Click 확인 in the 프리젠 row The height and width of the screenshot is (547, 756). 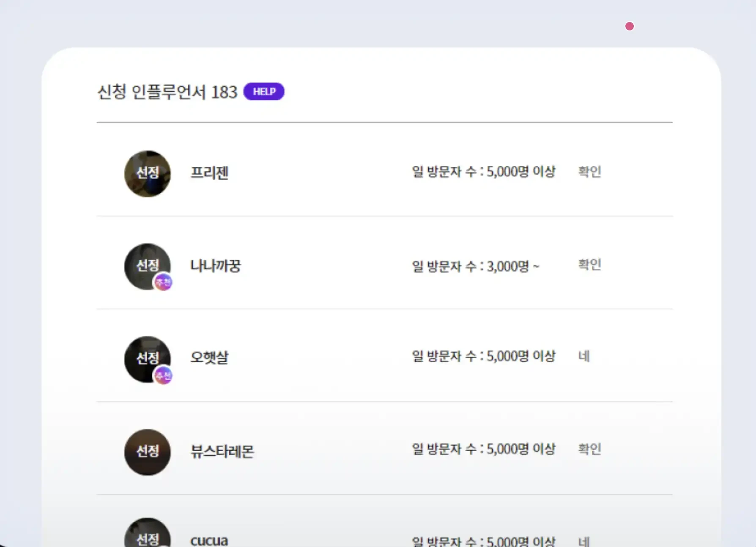[x=589, y=172]
